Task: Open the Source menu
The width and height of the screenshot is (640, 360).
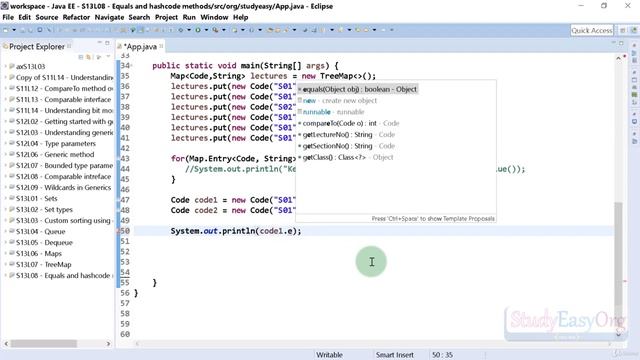Action: [x=47, y=17]
